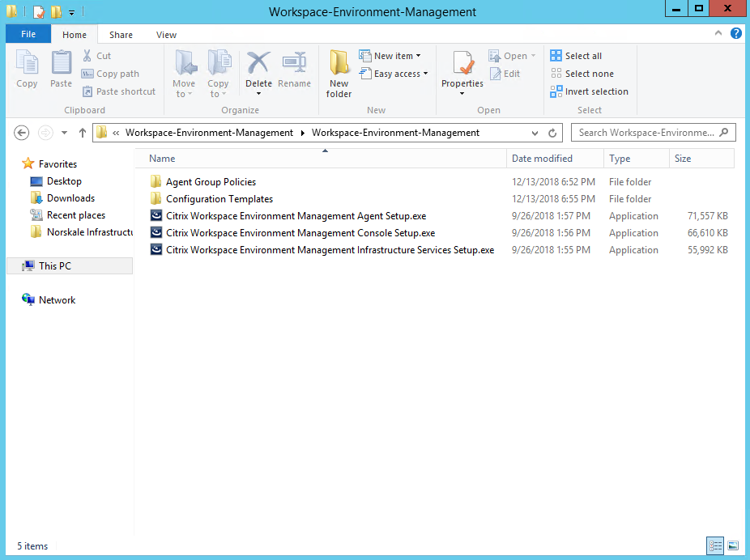Viewport: 750px width, 560px height.
Task: Switch to the Share tab
Action: coord(121,35)
